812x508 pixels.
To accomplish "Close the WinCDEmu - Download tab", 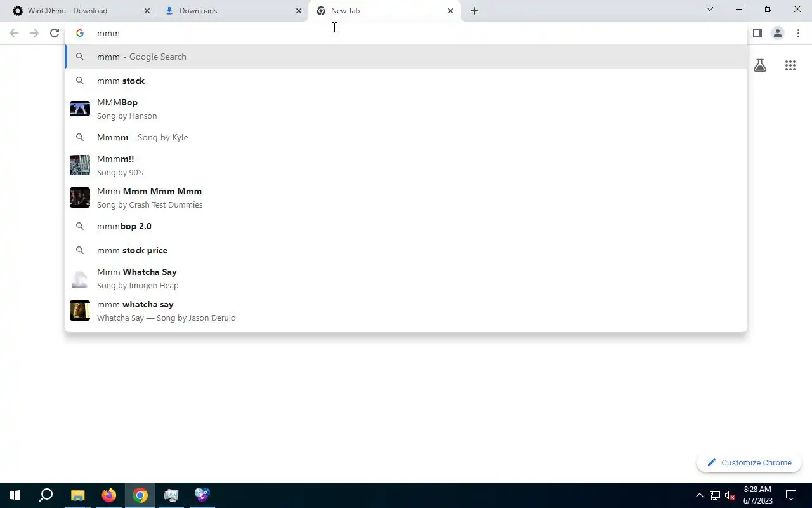I will [x=147, y=11].
